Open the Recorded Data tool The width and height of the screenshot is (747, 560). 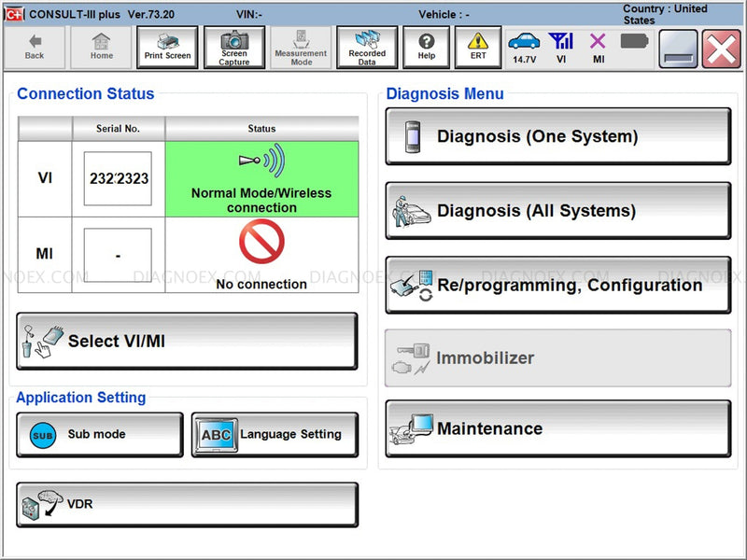click(x=366, y=47)
